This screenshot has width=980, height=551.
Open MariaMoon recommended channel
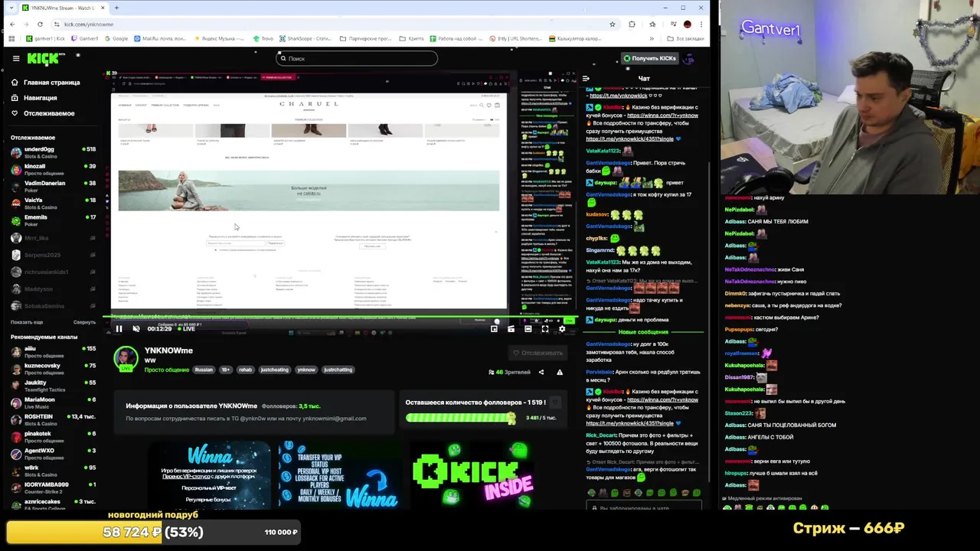[x=52, y=403]
